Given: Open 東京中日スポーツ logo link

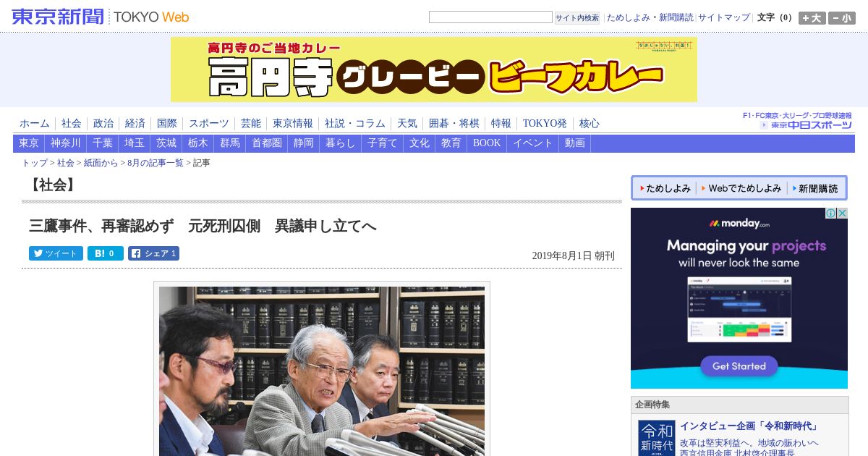Looking at the screenshot, I should [806, 124].
